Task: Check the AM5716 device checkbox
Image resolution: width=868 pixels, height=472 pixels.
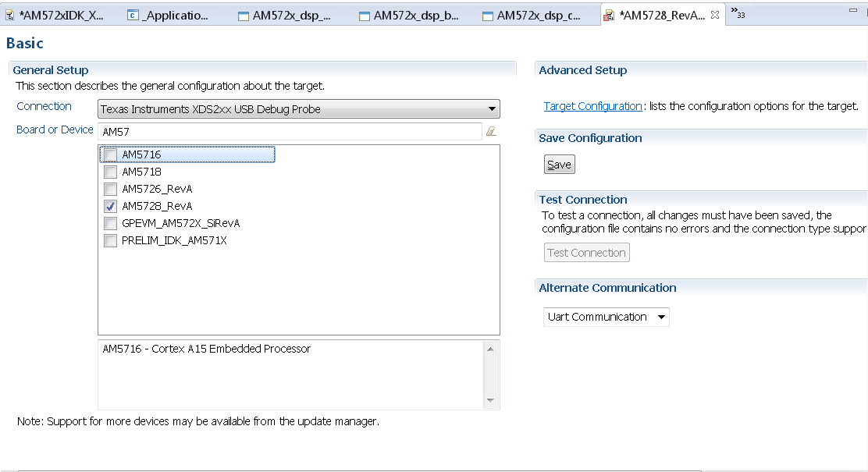Action: 110,154
